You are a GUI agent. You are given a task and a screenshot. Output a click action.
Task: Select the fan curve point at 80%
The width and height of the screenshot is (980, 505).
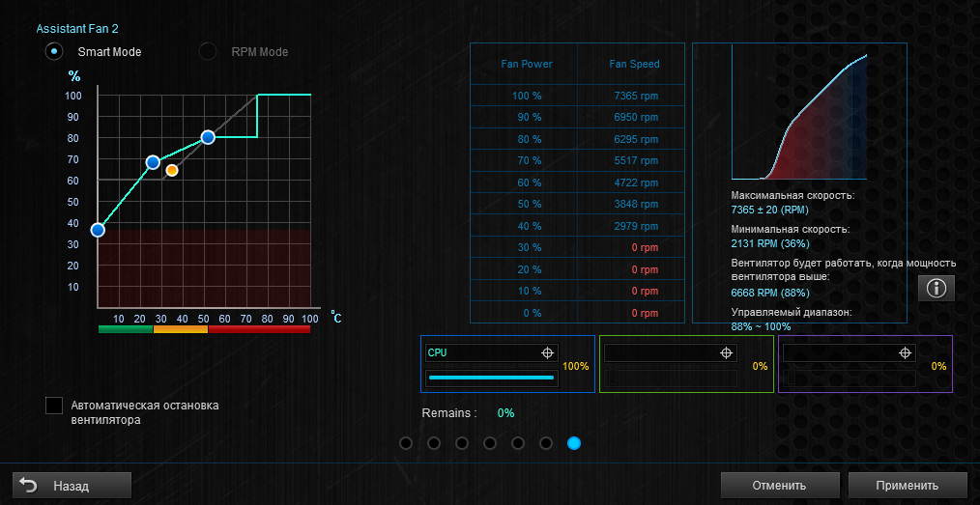point(208,137)
